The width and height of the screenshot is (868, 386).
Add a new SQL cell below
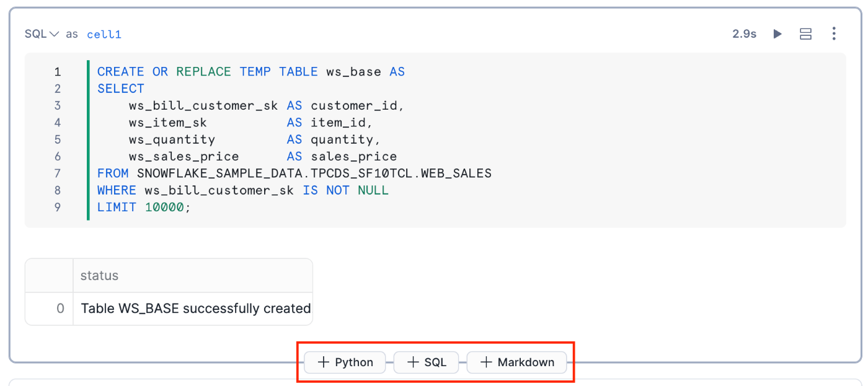(427, 362)
